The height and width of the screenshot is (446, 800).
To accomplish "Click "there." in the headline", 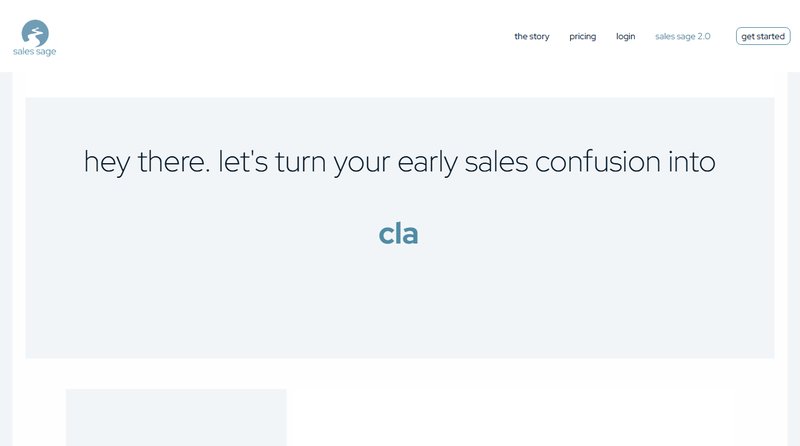I will pyautogui.click(x=178, y=161).
